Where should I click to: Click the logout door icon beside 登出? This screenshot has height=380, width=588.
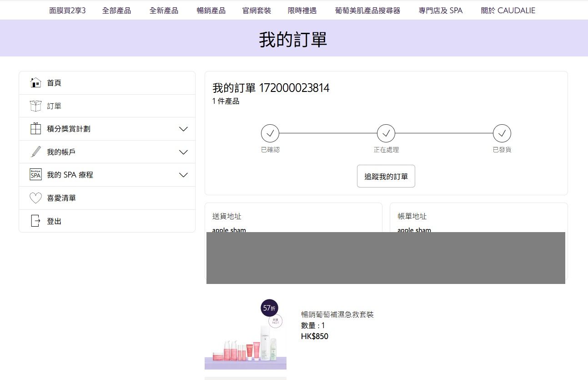(x=35, y=221)
